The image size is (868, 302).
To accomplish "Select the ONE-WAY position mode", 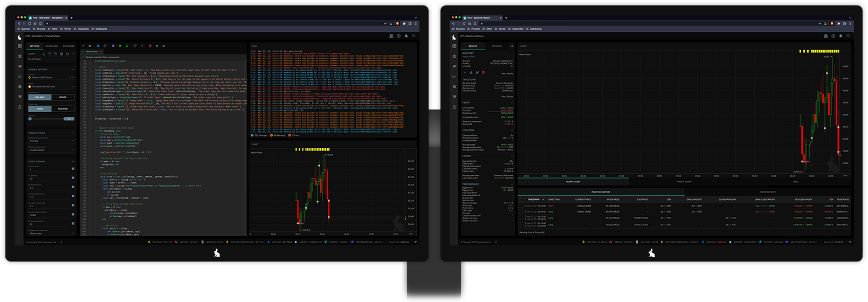I will coord(40,97).
